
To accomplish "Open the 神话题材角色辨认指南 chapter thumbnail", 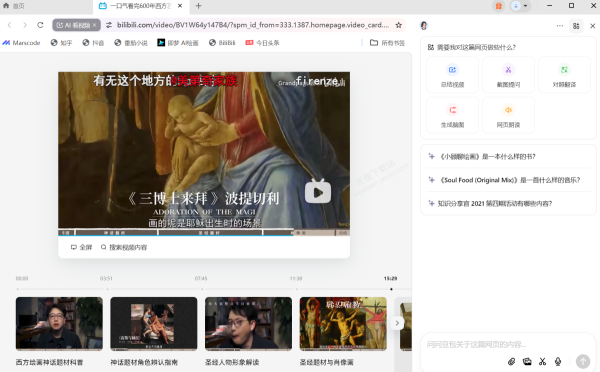I will tap(154, 324).
